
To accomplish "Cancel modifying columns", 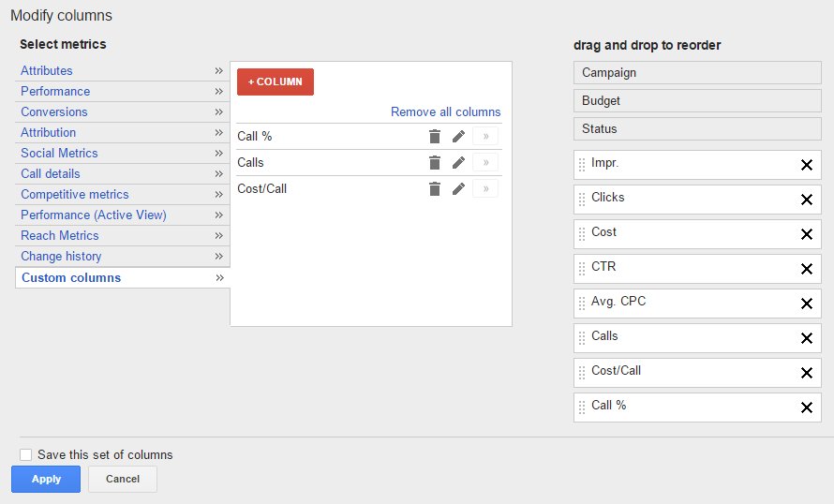I will coord(123,479).
